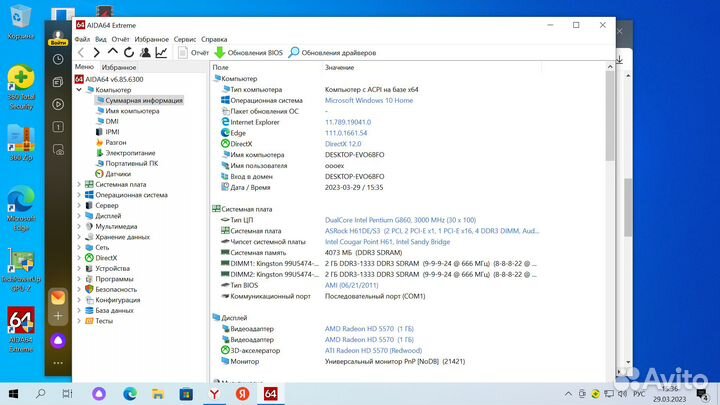This screenshot has height=405, width=720.
Task: Click the Отчёт report toolbar button
Action: click(193, 53)
